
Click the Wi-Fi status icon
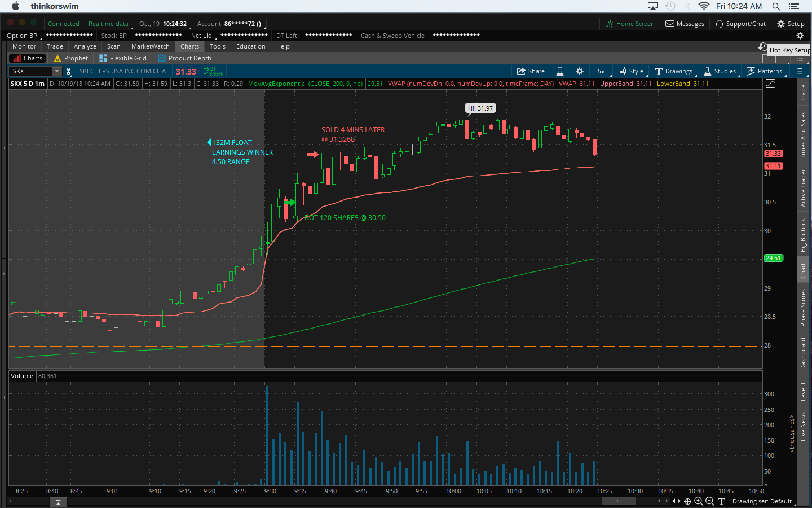(x=704, y=6)
